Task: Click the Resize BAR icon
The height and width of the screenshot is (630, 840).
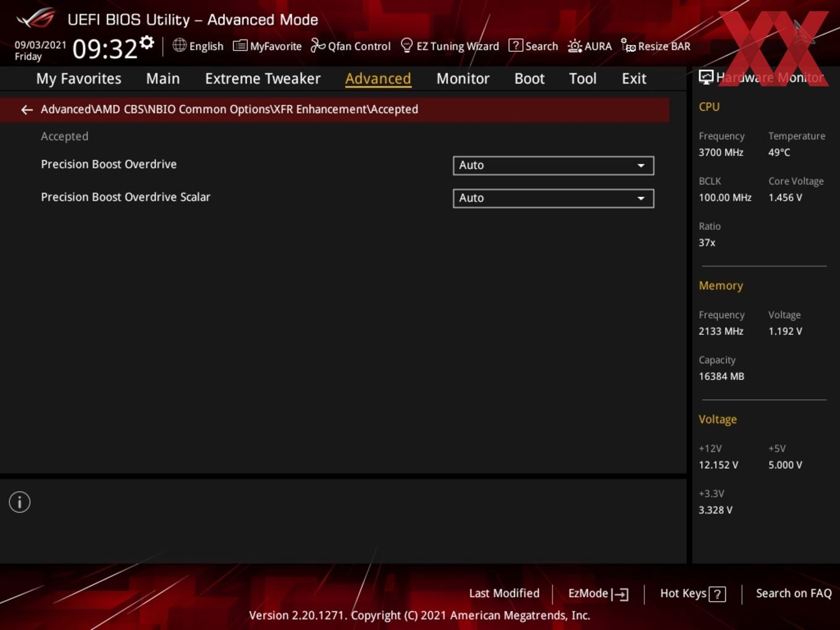Action: [x=628, y=46]
